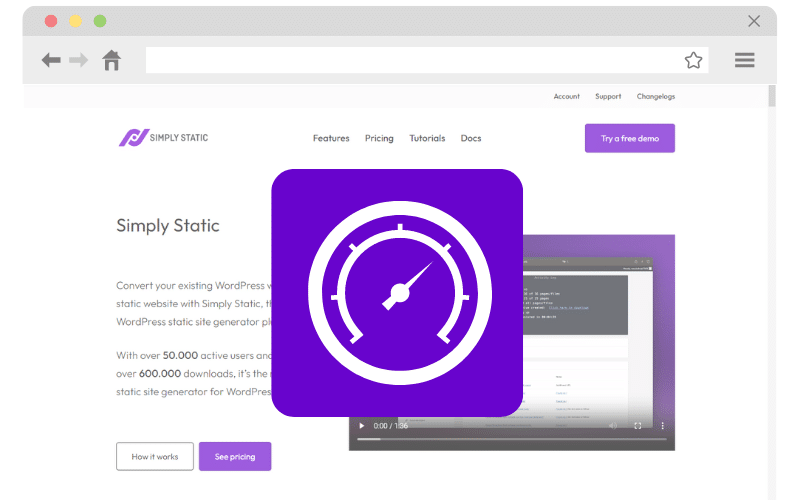Open the video more options menu

pyautogui.click(x=662, y=425)
